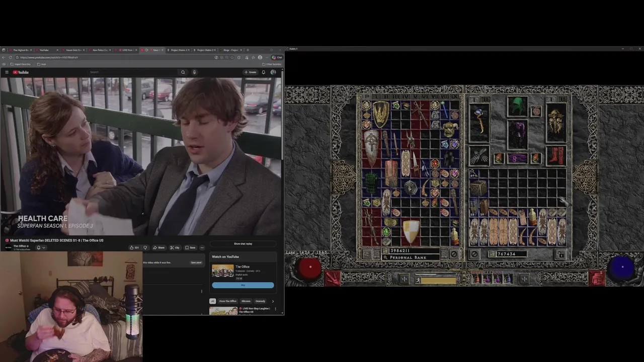Click the red life orb

click(x=308, y=268)
